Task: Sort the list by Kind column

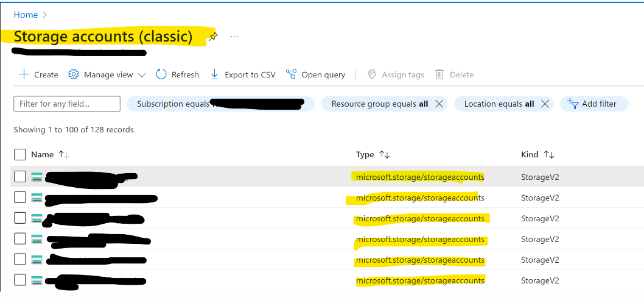Action: 537,155
